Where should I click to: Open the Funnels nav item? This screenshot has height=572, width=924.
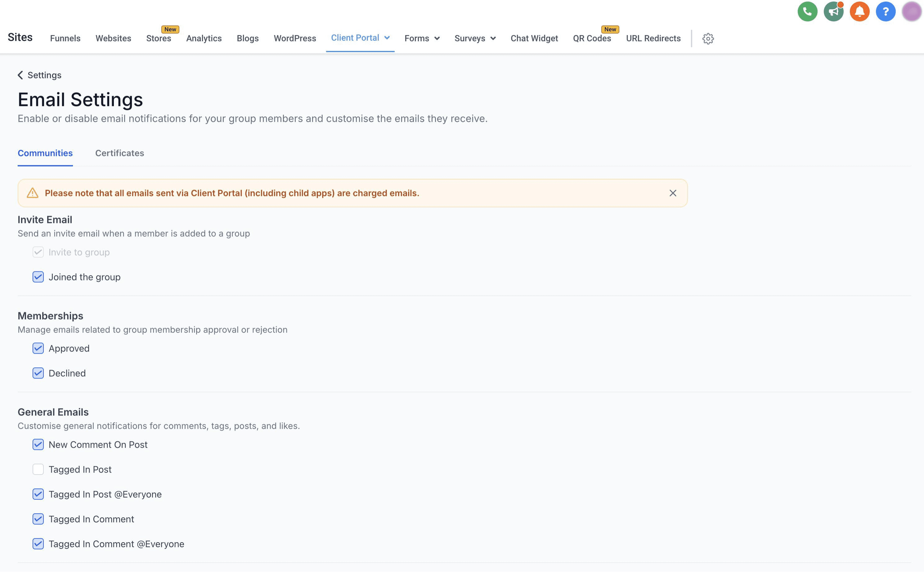tap(65, 38)
